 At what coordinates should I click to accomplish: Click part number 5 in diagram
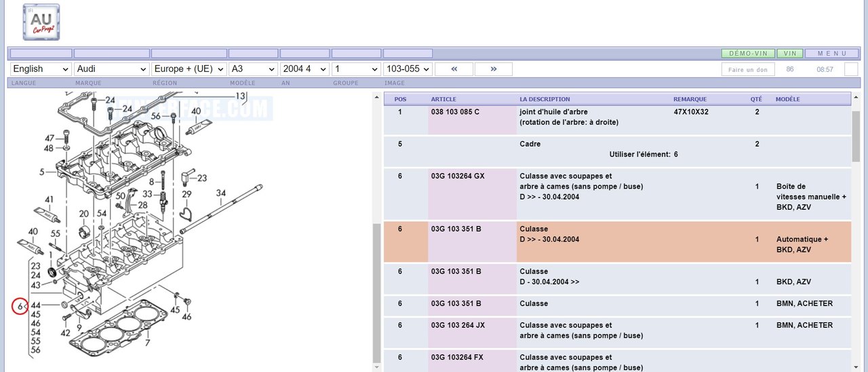(x=42, y=172)
